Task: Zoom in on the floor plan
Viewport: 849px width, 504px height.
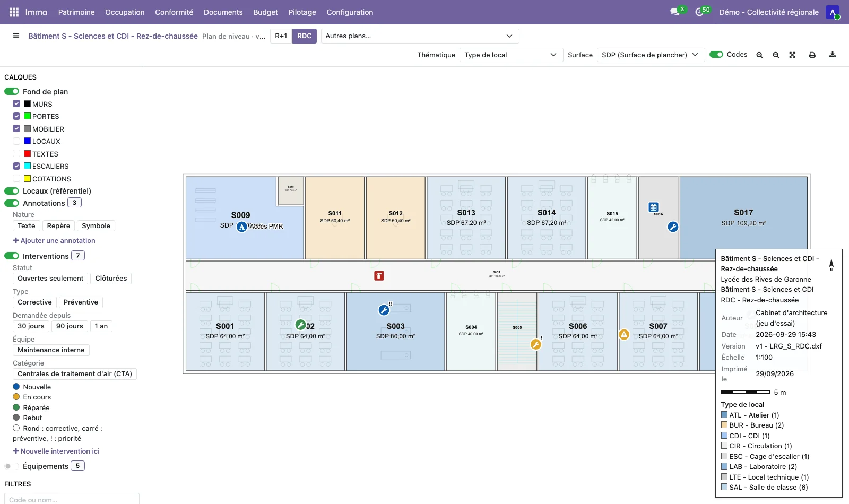Action: 759,55
